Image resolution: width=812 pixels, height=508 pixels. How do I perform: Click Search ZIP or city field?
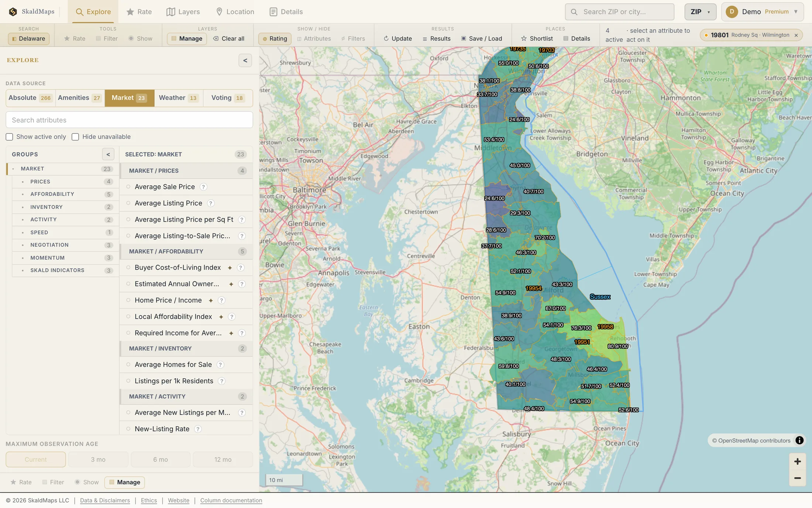pos(619,12)
